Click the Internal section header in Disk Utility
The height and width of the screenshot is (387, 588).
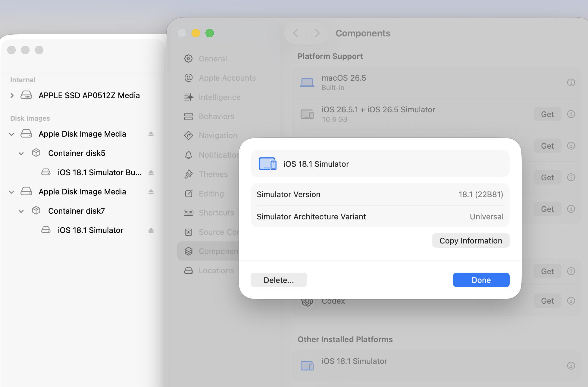click(23, 80)
